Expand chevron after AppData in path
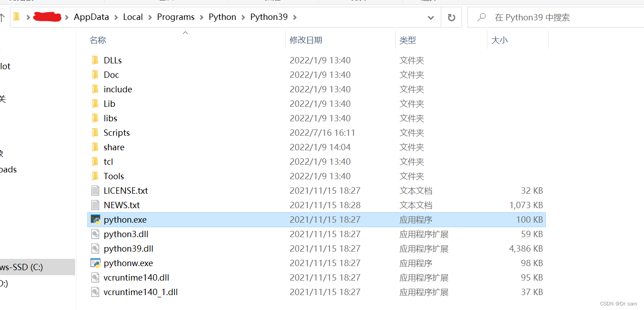The width and height of the screenshot is (644, 310). pos(116,17)
